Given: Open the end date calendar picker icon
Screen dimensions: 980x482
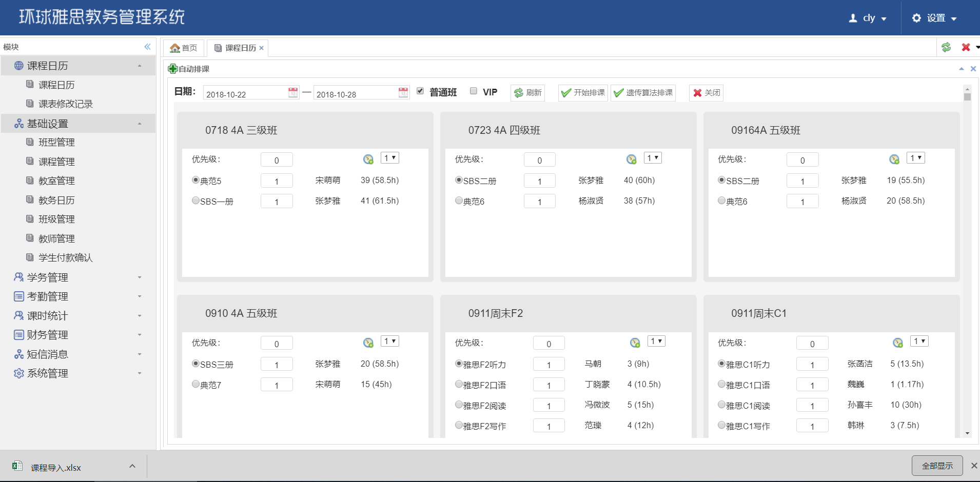Looking at the screenshot, I should [403, 92].
